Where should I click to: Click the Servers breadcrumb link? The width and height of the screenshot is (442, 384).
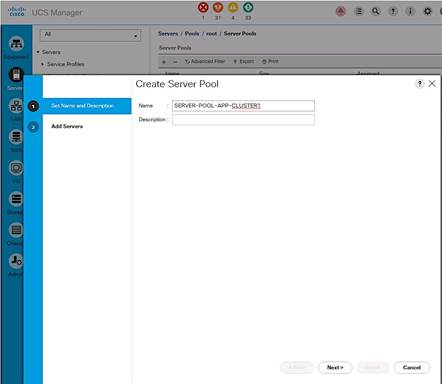tap(168, 34)
